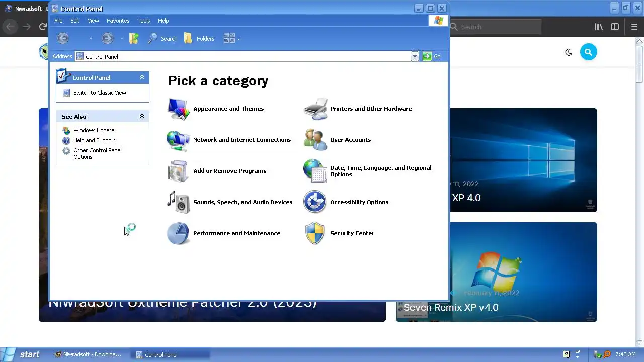This screenshot has width=644, height=362.
Task: Open the Tools menu
Action: point(144,21)
